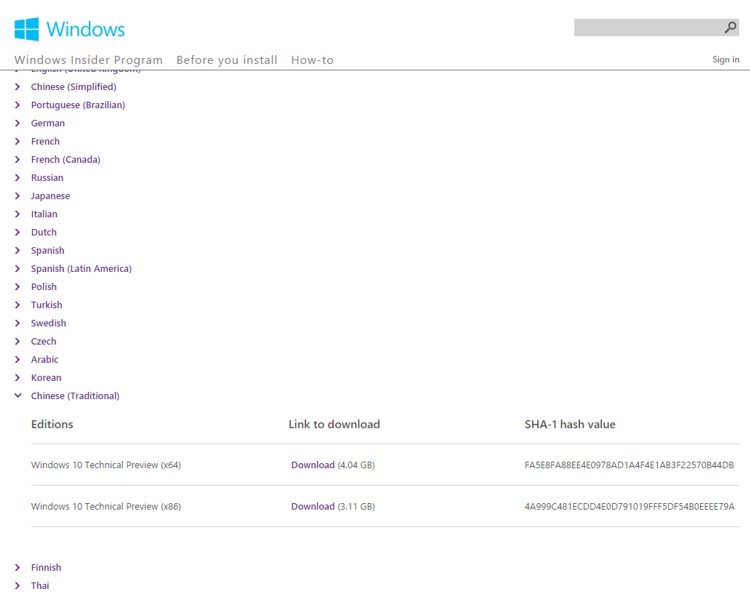Expand the Thai chevron arrow
Image resolution: width=750 pixels, height=600 pixels.
[18, 586]
